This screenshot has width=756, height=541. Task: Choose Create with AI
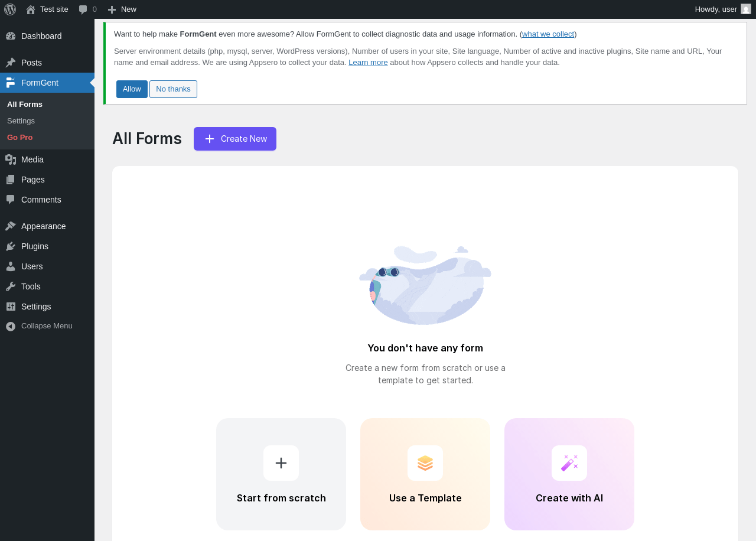click(569, 474)
